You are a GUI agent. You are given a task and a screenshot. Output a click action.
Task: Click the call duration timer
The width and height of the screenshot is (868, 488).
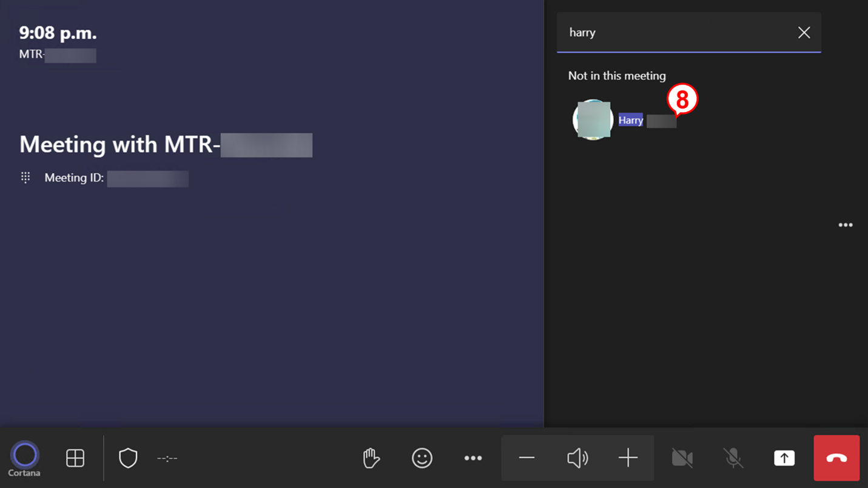click(x=167, y=458)
